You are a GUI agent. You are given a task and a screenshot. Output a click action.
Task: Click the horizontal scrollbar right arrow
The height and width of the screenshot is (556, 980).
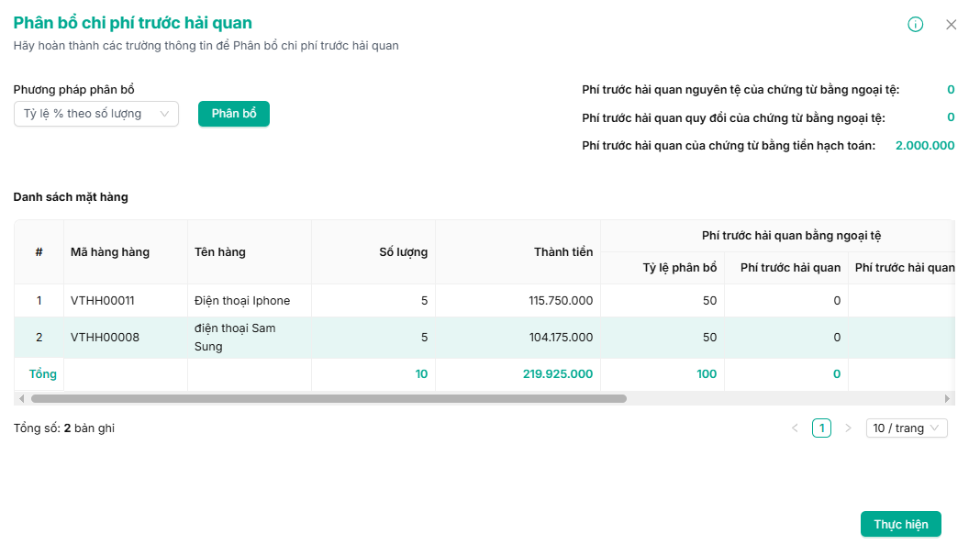tap(948, 399)
